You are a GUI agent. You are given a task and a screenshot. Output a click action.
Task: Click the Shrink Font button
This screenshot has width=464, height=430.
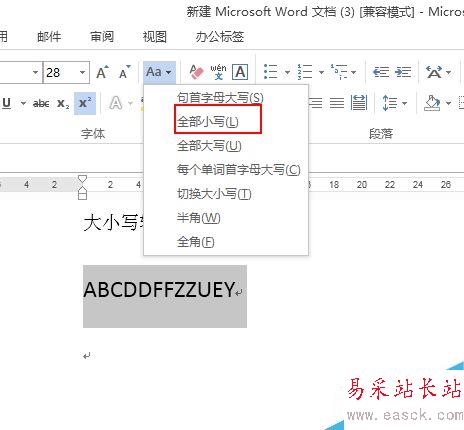click(125, 72)
